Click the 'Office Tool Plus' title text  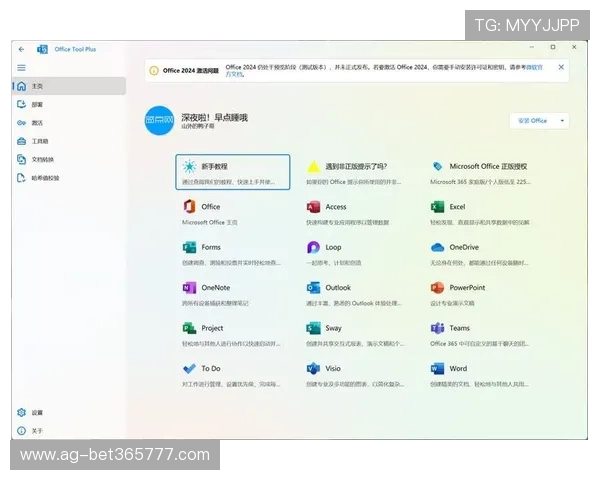(75, 49)
